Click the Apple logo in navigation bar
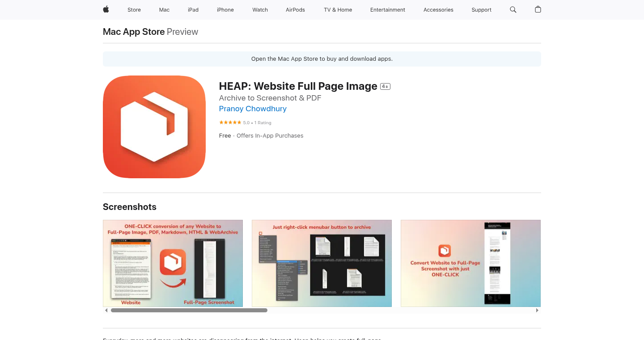 click(106, 9)
